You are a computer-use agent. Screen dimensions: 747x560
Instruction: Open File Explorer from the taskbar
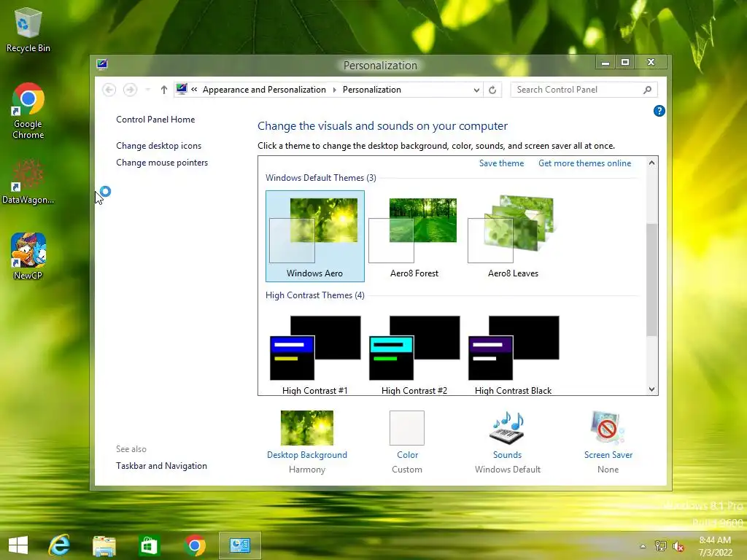(104, 545)
